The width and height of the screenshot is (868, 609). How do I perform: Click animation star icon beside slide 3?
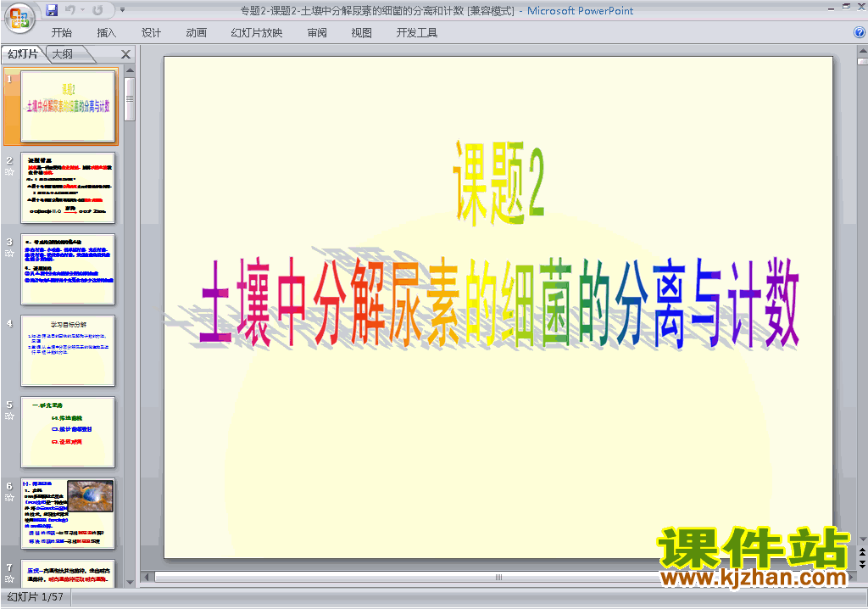pos(9,254)
